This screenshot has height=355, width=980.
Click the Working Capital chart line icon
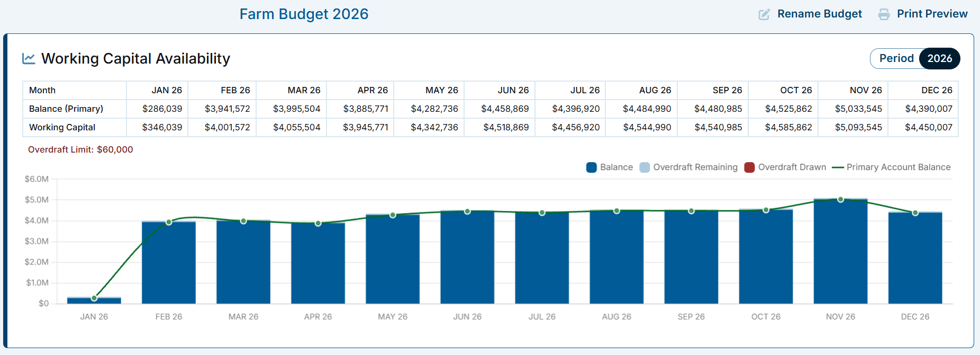click(29, 58)
